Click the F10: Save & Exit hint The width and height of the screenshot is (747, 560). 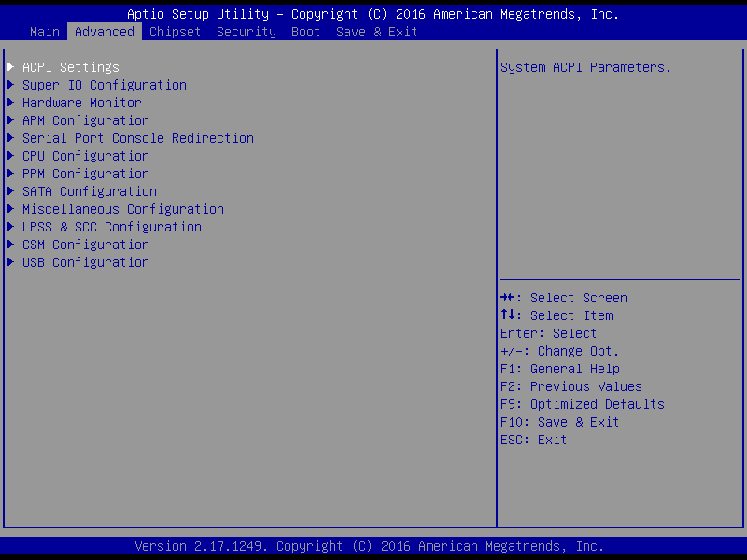(559, 422)
